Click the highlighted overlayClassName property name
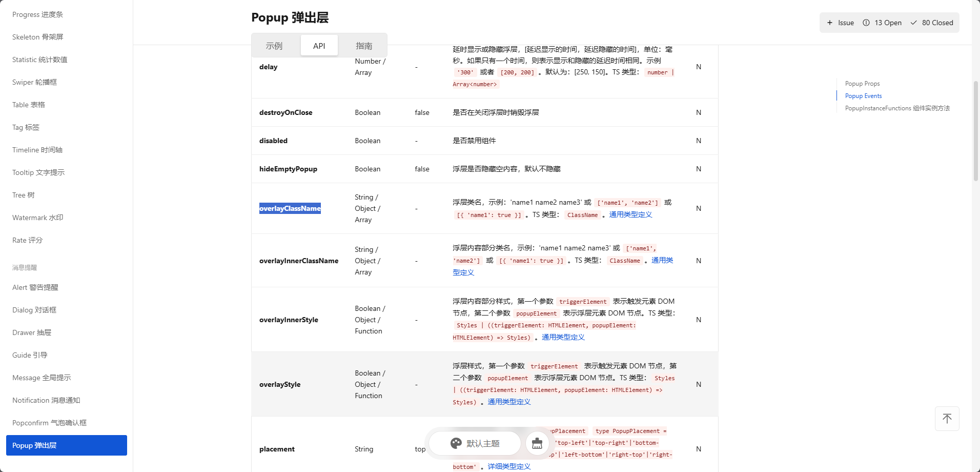 tap(290, 208)
